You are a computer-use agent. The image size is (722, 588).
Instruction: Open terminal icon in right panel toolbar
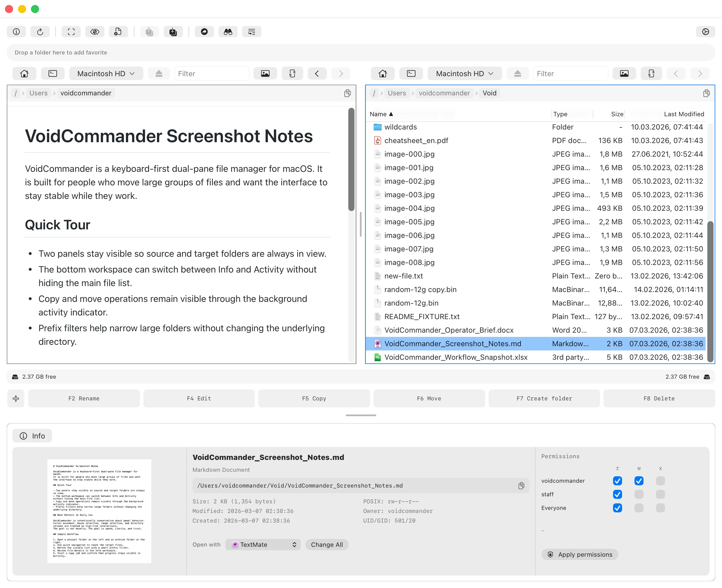click(x=411, y=73)
